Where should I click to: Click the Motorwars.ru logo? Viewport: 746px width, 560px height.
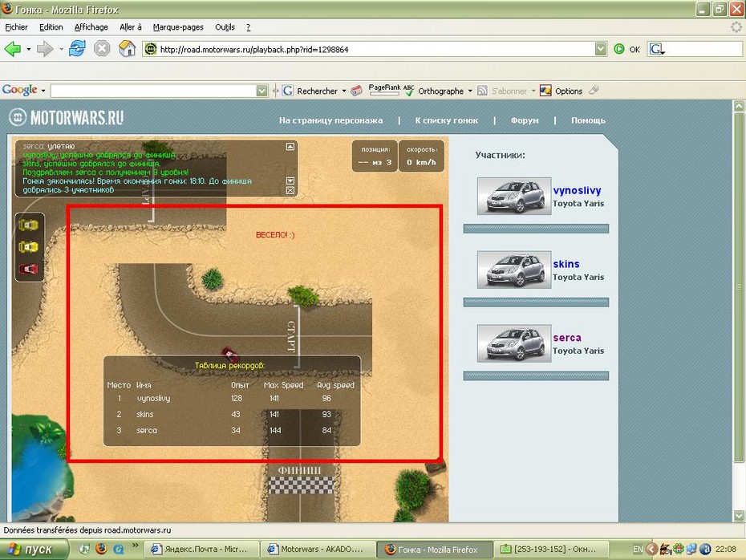67,117
